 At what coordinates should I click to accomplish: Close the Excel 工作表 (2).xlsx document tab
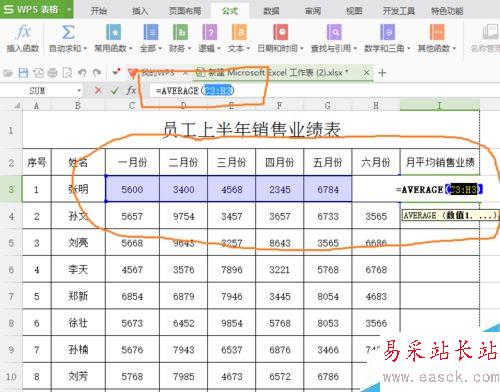(366, 72)
